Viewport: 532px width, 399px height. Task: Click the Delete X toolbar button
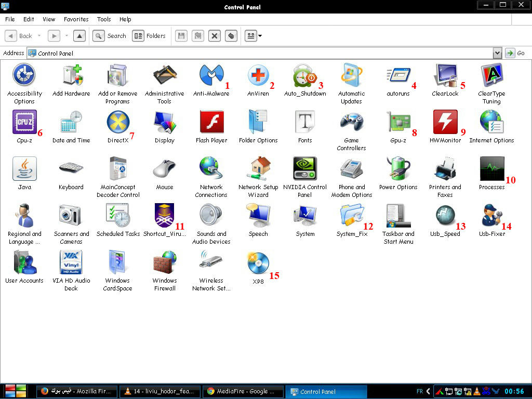[x=215, y=36]
